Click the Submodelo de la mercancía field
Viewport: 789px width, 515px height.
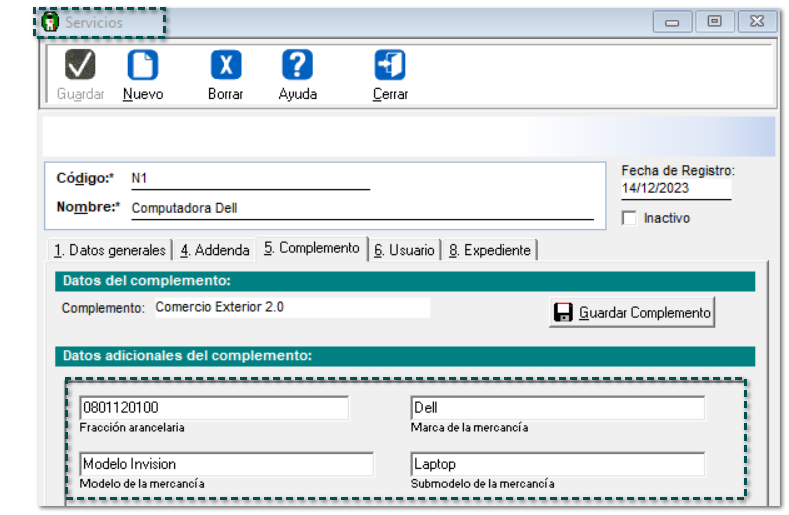558,464
